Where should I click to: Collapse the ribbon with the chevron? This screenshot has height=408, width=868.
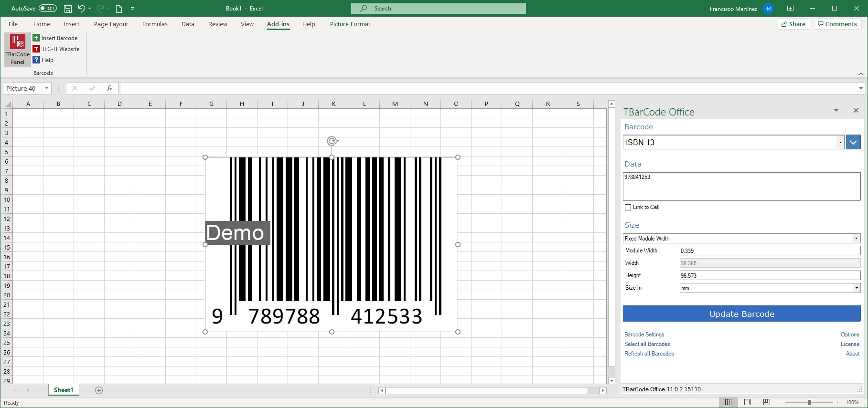pos(861,73)
